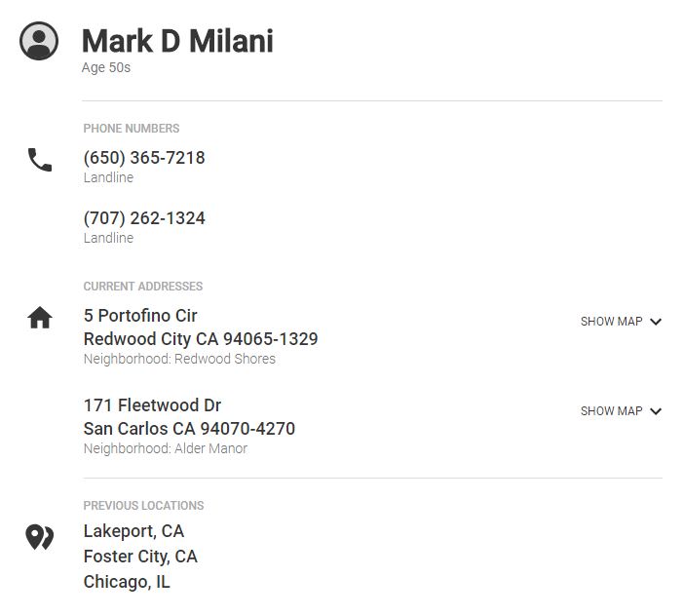This screenshot has width=683, height=616.
Task: Click the home addresses icon
Action: 40,318
